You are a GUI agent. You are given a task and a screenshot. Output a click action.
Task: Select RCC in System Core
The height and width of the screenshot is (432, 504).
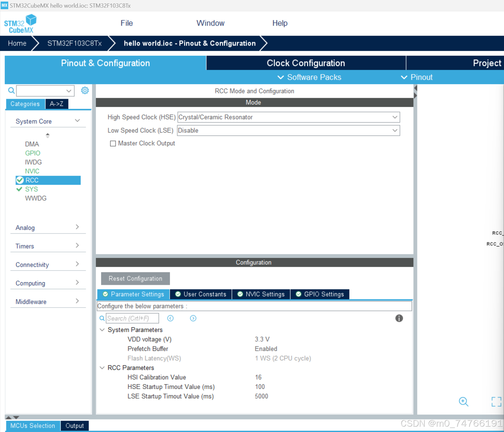click(x=48, y=180)
